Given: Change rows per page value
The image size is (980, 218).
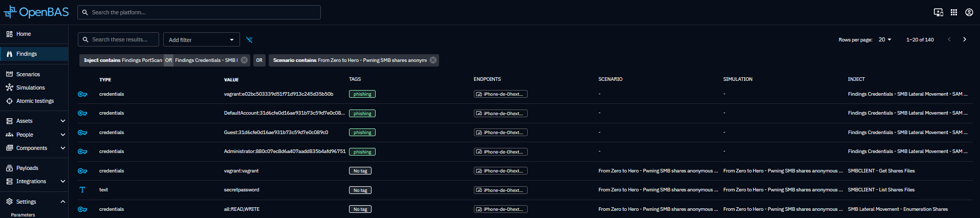Looking at the screenshot, I should tap(885, 39).
